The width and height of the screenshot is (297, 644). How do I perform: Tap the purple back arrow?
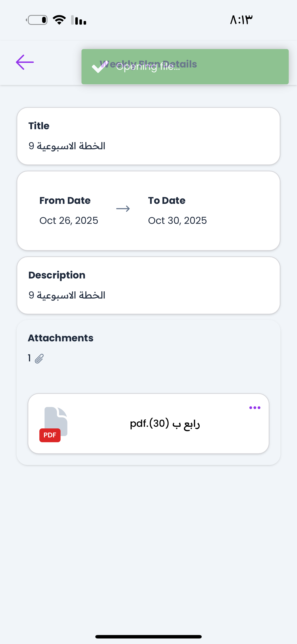click(x=25, y=62)
